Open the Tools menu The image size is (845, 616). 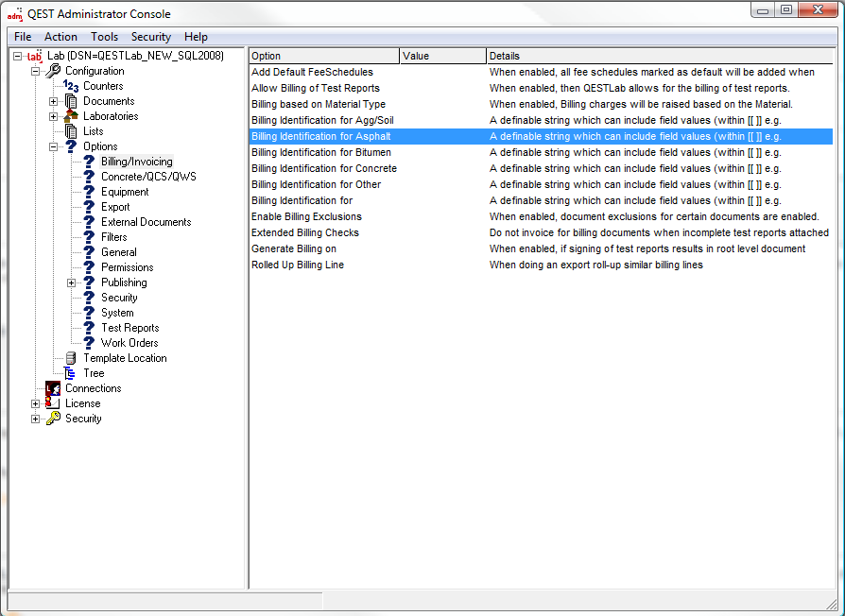click(x=104, y=37)
